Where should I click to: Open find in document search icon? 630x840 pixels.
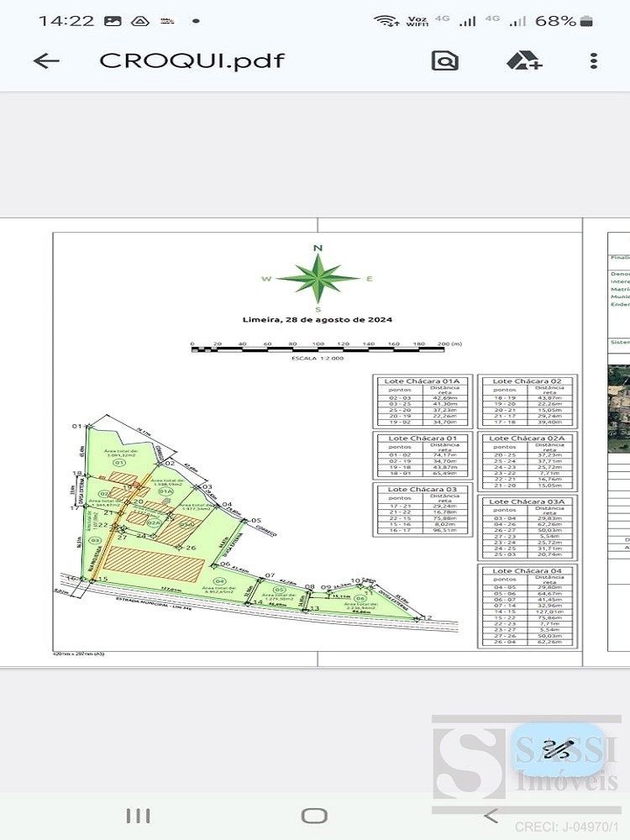pos(445,60)
